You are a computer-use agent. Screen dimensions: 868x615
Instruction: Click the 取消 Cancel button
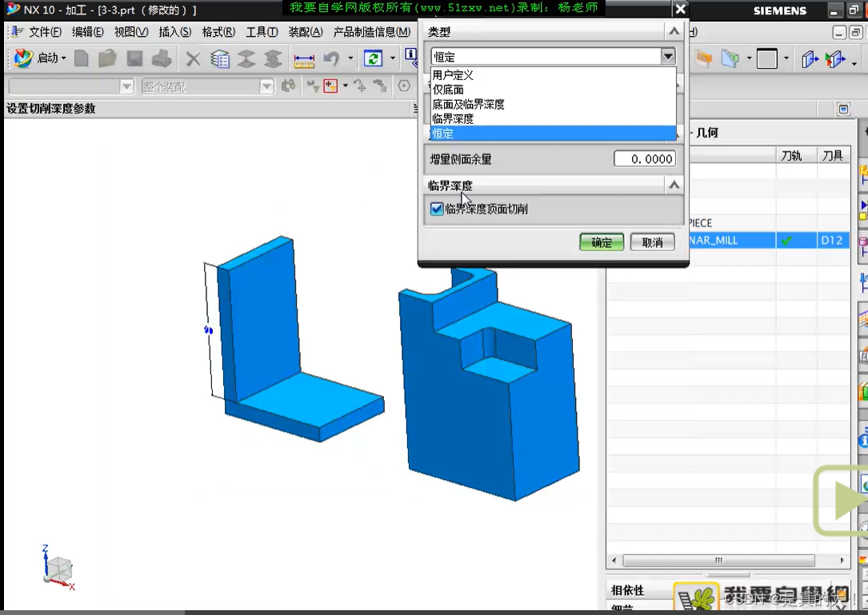click(x=652, y=242)
